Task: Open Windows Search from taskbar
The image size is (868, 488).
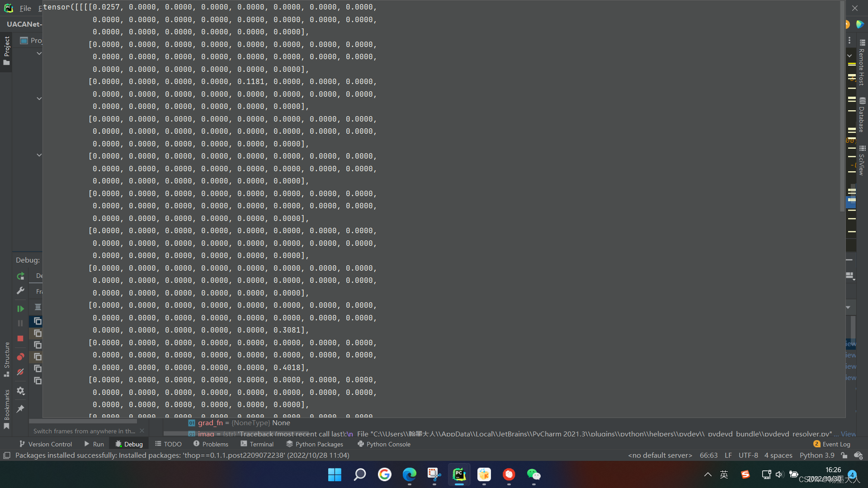Action: [359, 475]
